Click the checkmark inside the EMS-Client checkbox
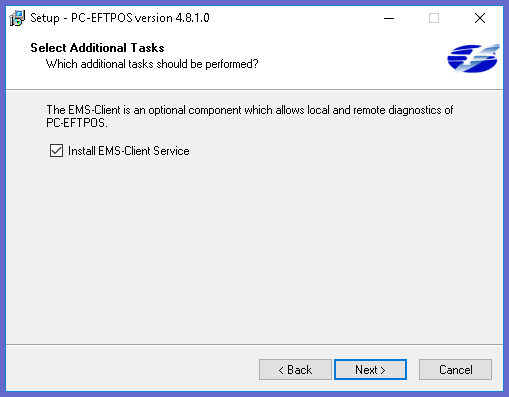This screenshot has width=509, height=397. click(x=56, y=150)
